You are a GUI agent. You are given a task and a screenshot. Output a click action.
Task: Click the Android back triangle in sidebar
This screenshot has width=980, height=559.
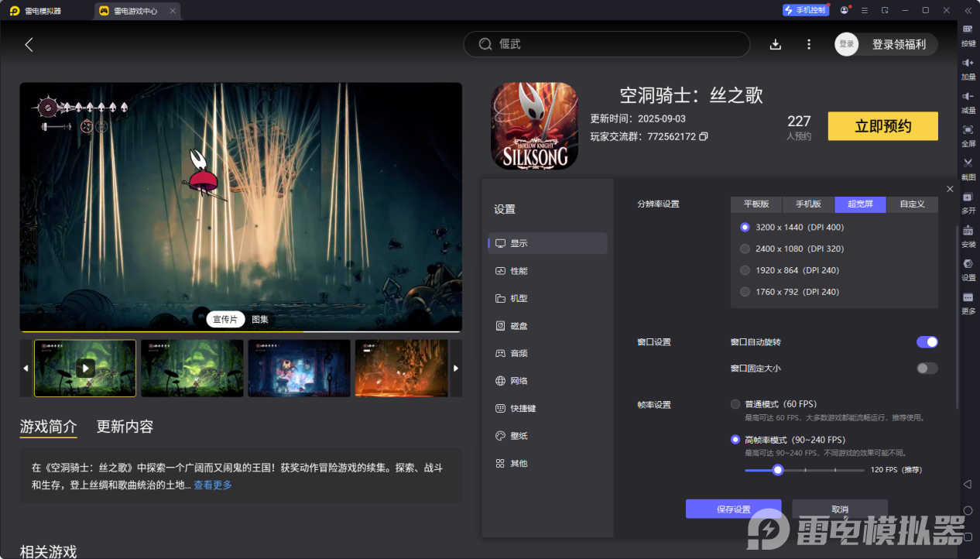968,484
